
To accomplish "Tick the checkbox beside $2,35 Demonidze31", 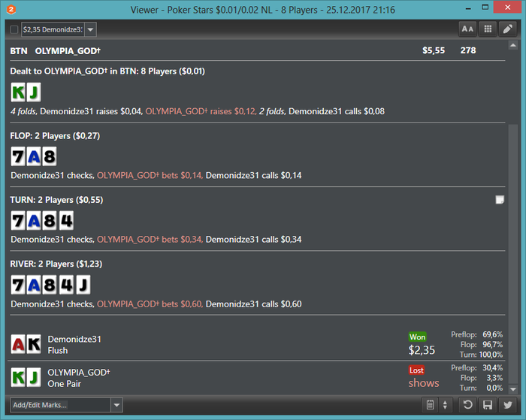I will tap(14, 29).
